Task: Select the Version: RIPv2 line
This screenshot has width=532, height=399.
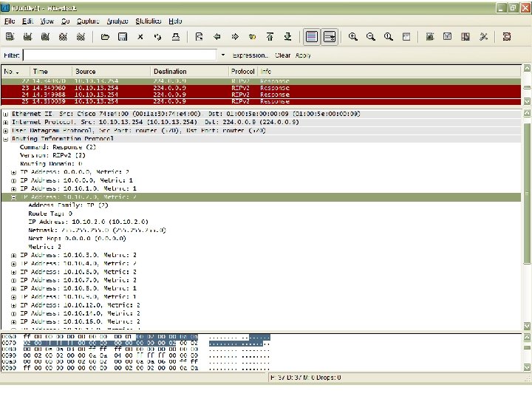Action: (x=52, y=155)
